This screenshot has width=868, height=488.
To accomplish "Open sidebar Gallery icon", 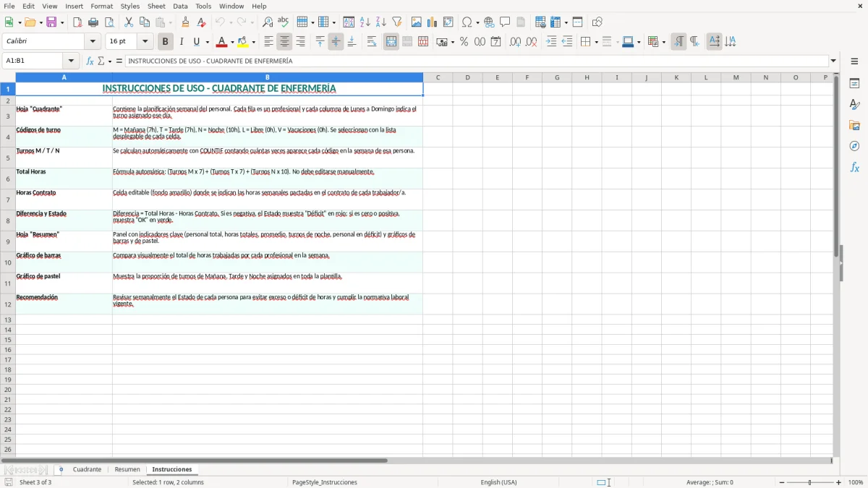I will tap(854, 125).
